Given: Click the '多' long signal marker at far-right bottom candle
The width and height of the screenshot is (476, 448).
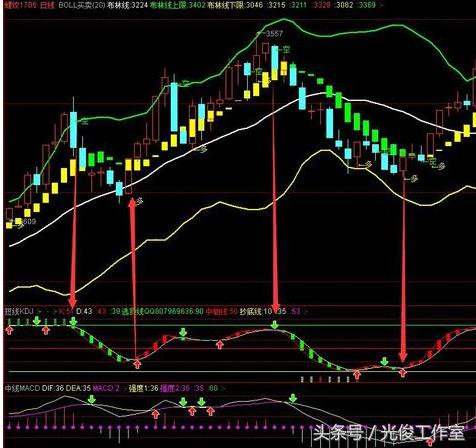Looking at the screenshot, I should (x=413, y=179).
